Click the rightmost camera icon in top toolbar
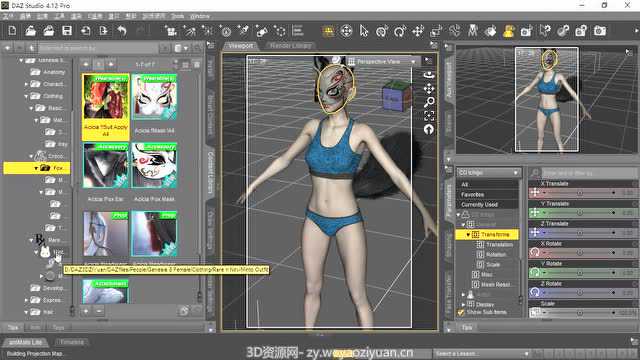Viewport: 640px width, 360px height. tap(600, 31)
